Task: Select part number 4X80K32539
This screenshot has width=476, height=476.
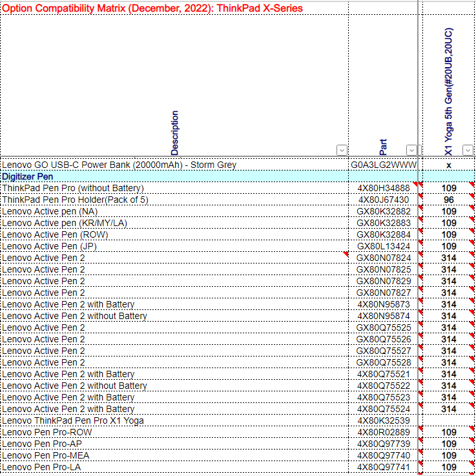Action: (x=384, y=420)
